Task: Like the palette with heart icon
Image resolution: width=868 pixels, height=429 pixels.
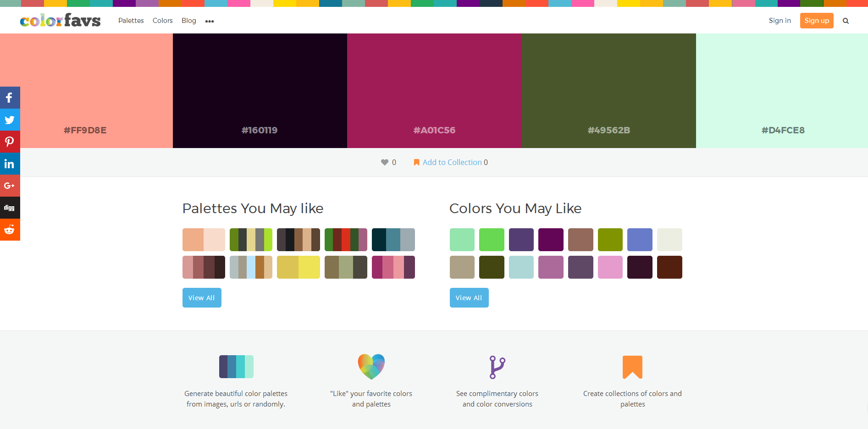Action: (384, 162)
